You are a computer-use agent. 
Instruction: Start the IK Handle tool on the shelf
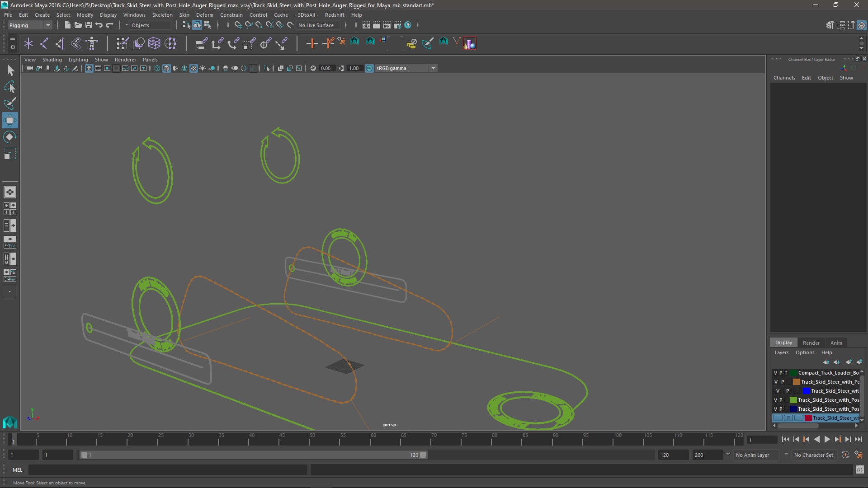pyautogui.click(x=60, y=43)
